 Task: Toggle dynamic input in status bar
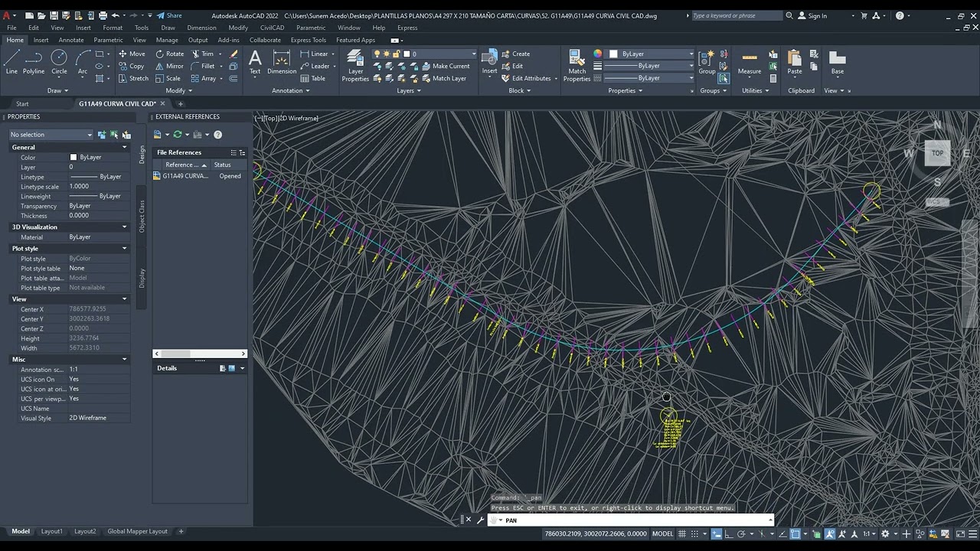click(x=717, y=533)
